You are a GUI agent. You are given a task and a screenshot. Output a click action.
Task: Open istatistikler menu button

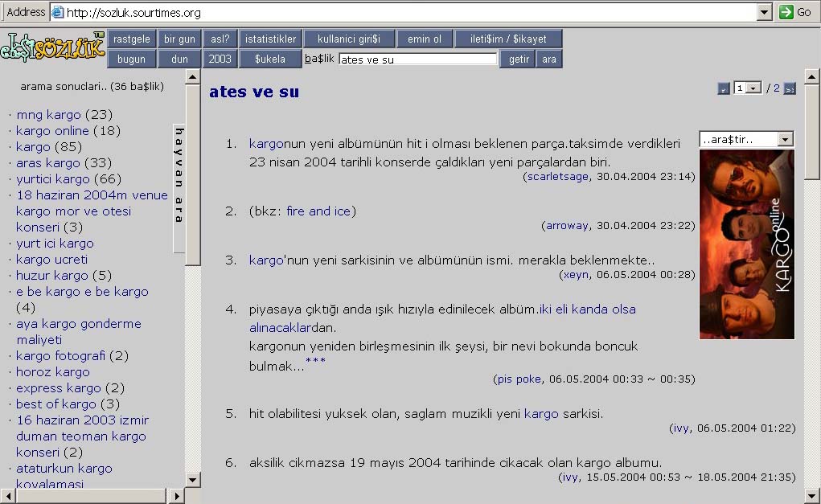click(x=270, y=39)
